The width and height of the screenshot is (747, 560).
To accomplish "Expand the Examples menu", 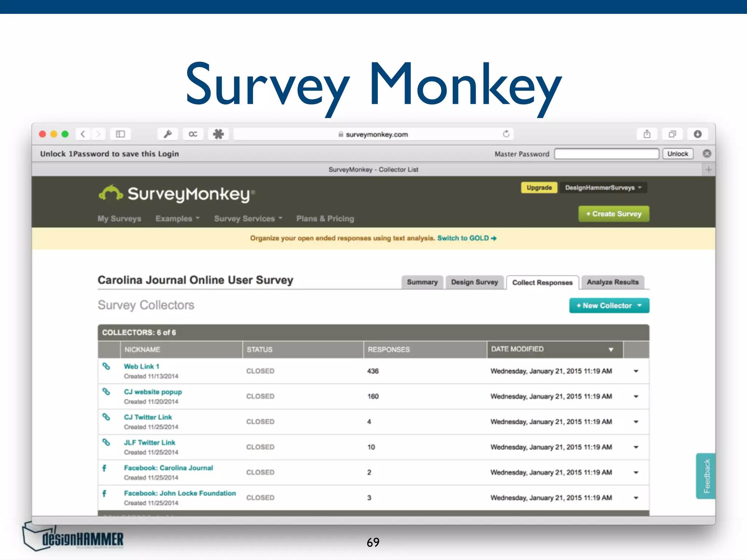I will [177, 218].
